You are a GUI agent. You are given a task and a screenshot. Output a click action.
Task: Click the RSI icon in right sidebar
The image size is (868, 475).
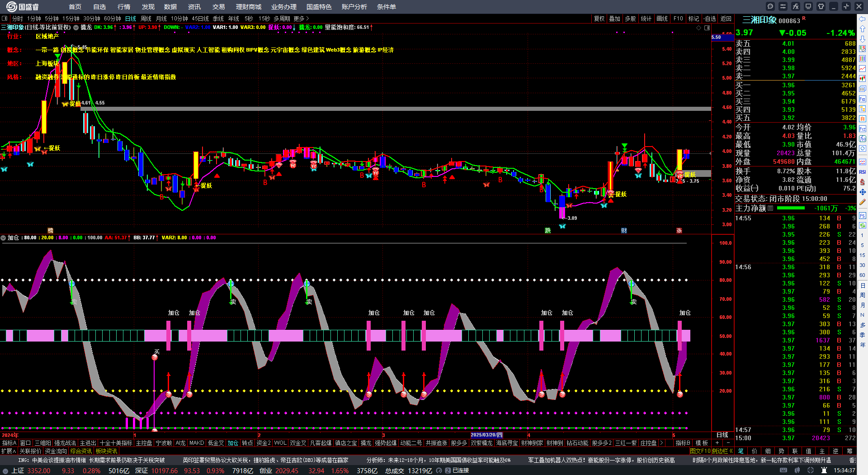tap(863, 172)
